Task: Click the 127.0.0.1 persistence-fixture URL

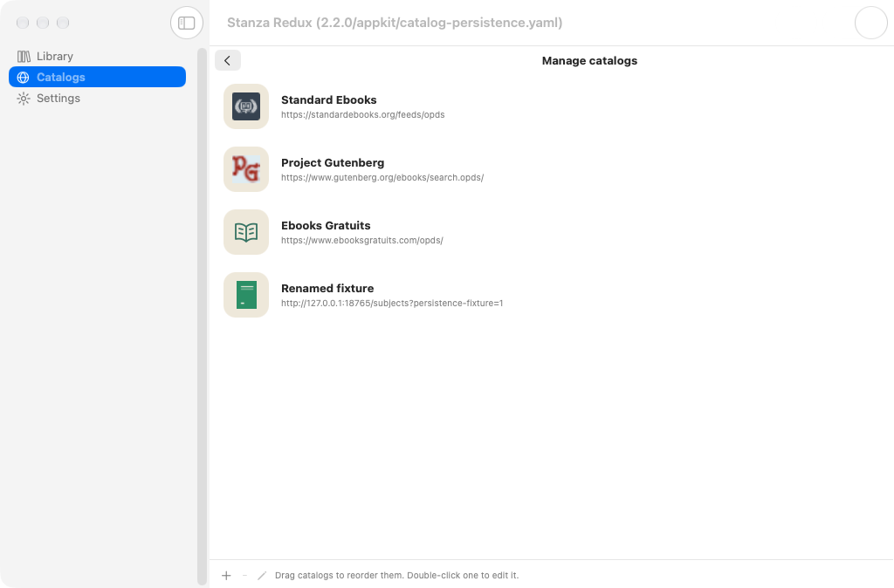Action: [x=392, y=303]
